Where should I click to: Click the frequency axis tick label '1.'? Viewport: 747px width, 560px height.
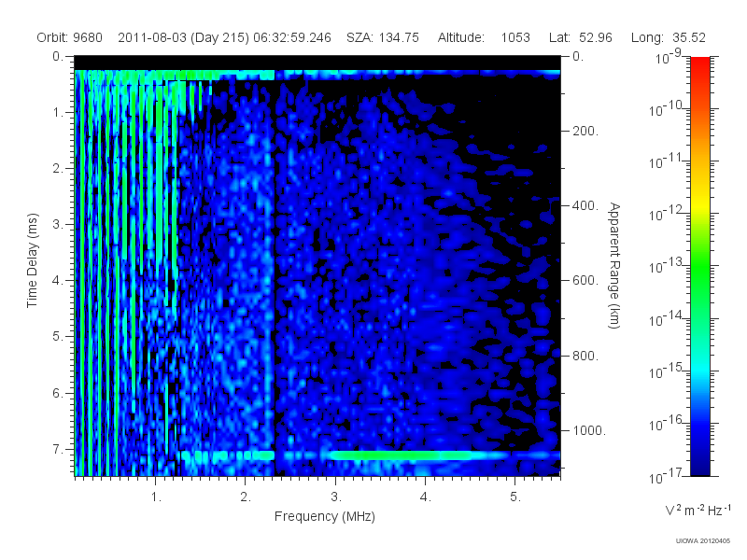point(156,497)
